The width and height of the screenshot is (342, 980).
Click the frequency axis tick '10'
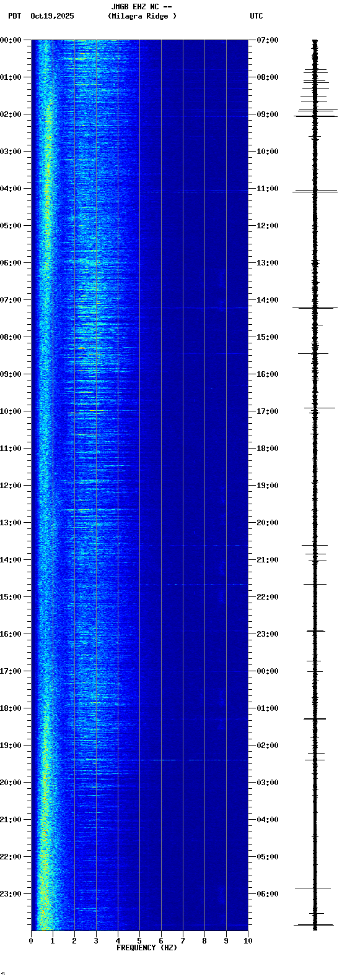point(248,941)
